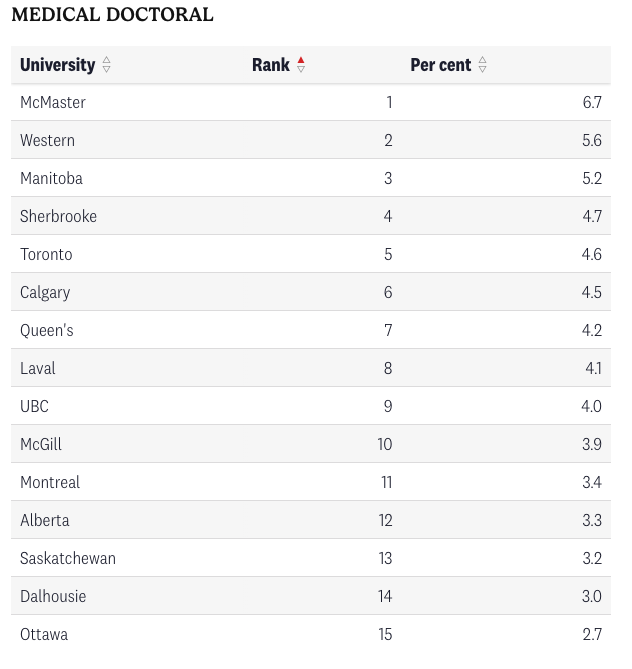
Task: Click the University column sort icon
Action: tap(107, 65)
